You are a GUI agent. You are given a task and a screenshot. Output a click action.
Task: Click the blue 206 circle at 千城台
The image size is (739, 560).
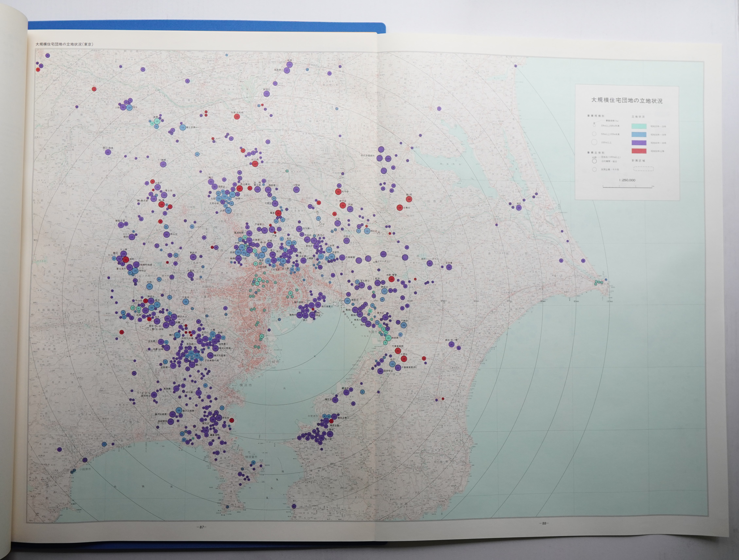click(x=404, y=325)
